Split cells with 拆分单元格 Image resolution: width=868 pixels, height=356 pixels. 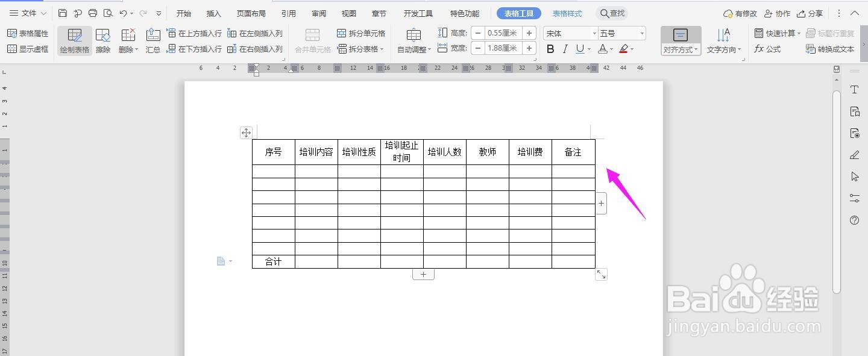coord(360,34)
